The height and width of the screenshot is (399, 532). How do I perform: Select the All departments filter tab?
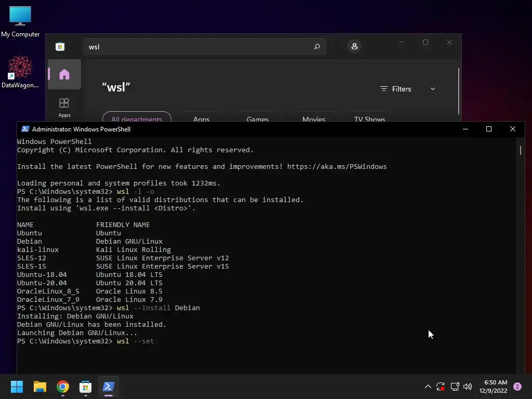click(x=137, y=117)
